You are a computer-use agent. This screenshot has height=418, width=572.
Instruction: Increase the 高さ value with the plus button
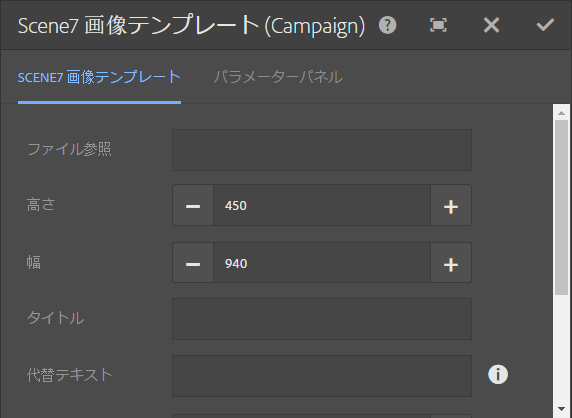point(451,205)
